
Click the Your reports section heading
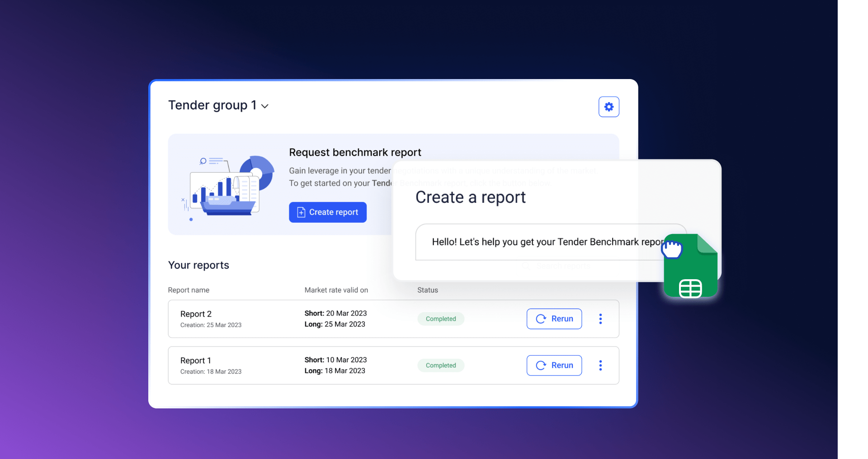[x=198, y=265]
